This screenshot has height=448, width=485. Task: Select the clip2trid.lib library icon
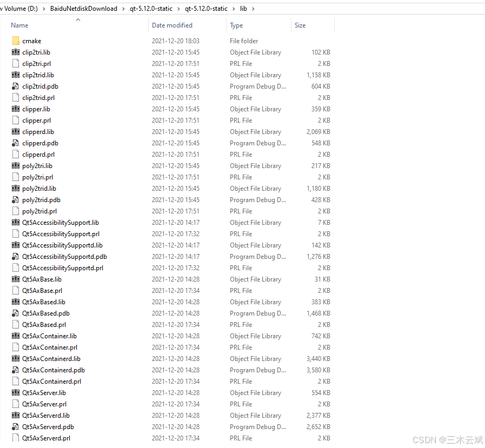click(x=16, y=75)
